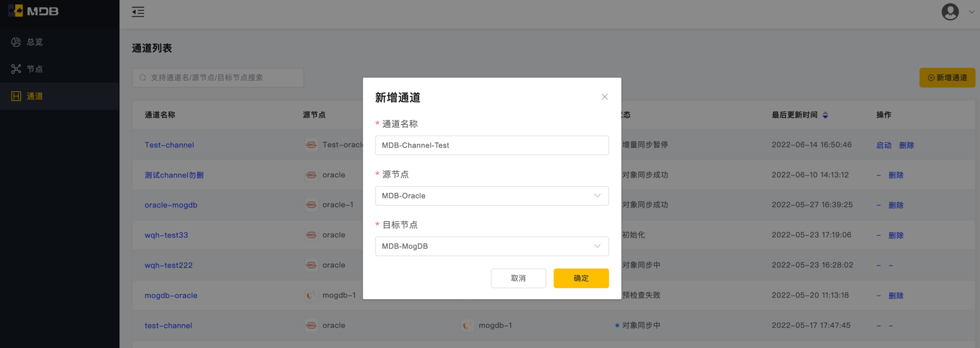
Task: Click the timestamp 2022-05-17 17:47:45
Action: (811, 325)
